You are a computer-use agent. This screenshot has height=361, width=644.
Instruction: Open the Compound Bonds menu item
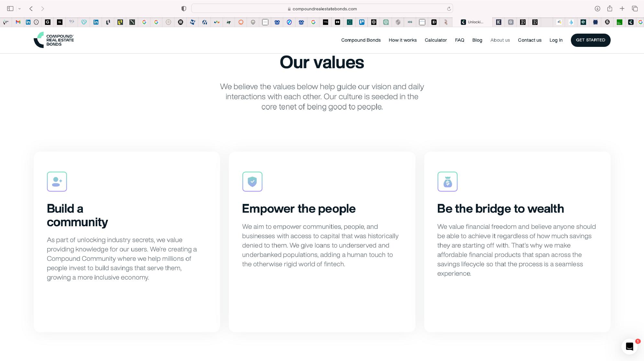[361, 40]
